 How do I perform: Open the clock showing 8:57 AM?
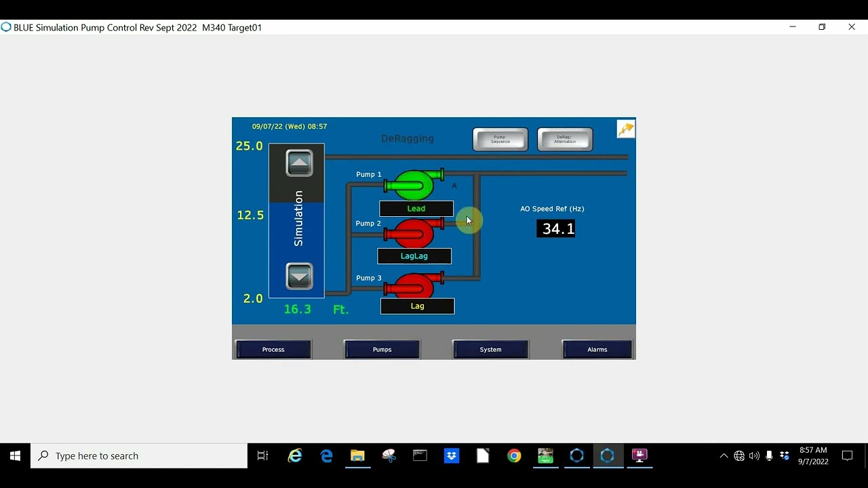(813, 456)
